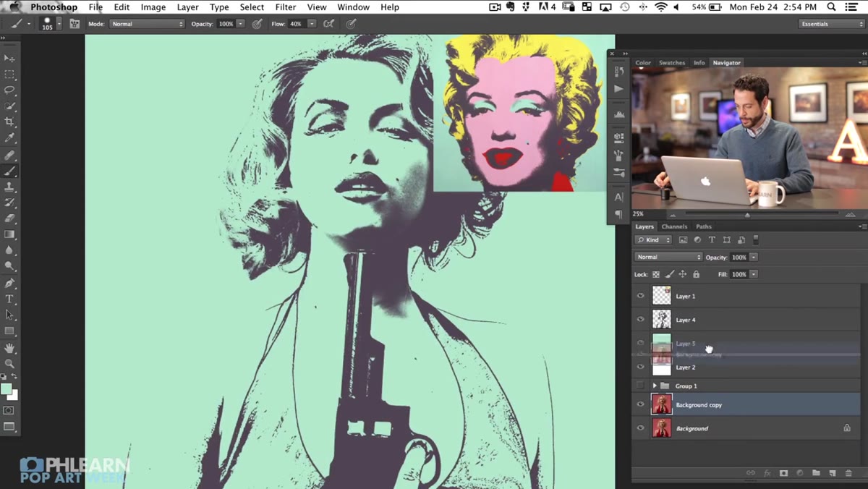Select the Eraser tool

click(x=9, y=219)
